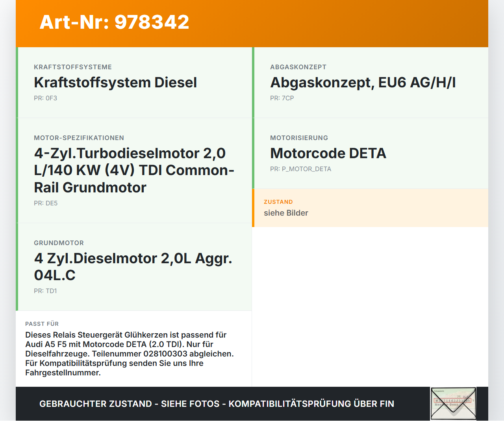Viewport: 504px width, 421px height.
Task: Click the Kraftstoffsystem Diesel card
Action: click(x=134, y=82)
